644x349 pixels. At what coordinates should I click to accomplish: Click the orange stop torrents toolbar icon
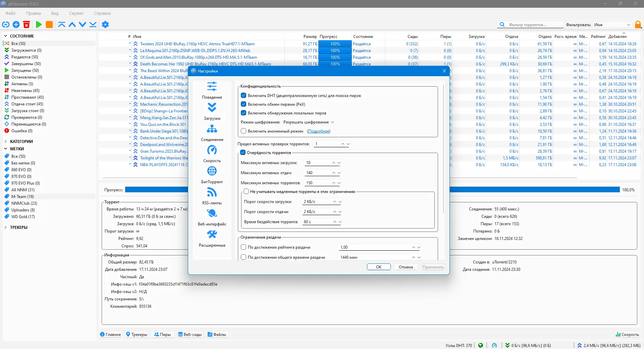tap(49, 24)
